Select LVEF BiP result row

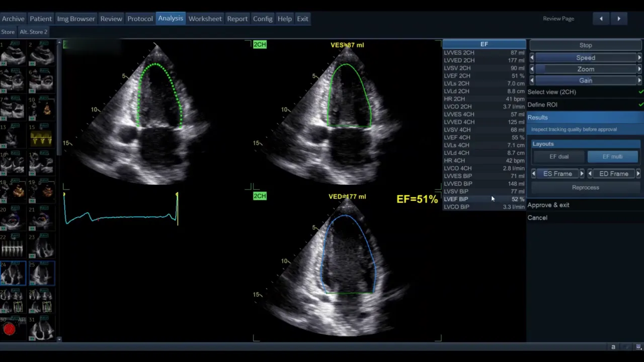click(x=484, y=199)
